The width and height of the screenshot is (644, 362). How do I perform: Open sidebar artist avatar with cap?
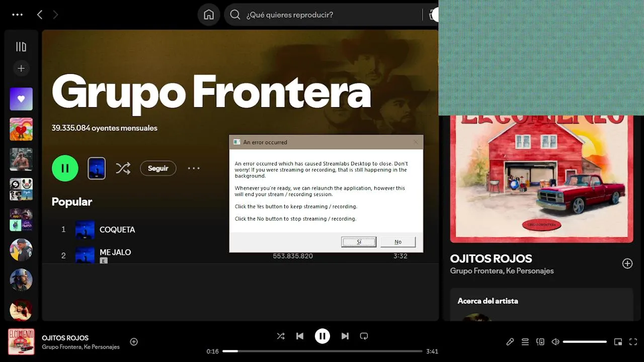tap(21, 250)
